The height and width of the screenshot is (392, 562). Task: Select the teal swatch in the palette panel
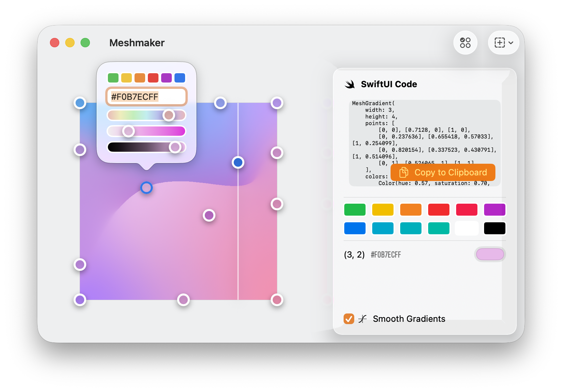411,228
